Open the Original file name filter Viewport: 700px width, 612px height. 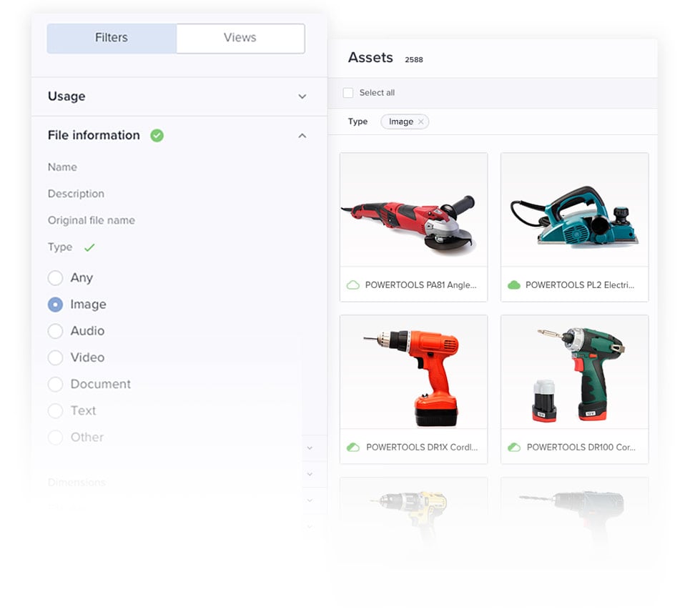(92, 220)
